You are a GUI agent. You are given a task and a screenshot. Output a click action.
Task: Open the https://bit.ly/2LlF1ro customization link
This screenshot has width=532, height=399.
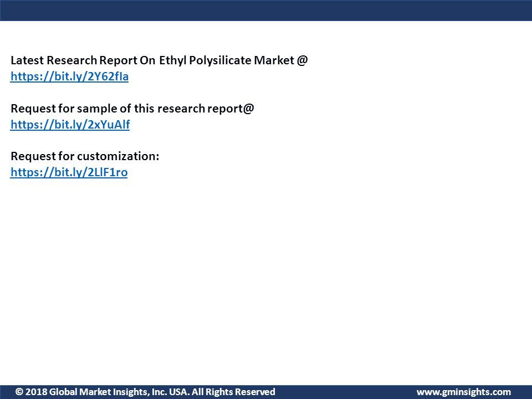(69, 172)
